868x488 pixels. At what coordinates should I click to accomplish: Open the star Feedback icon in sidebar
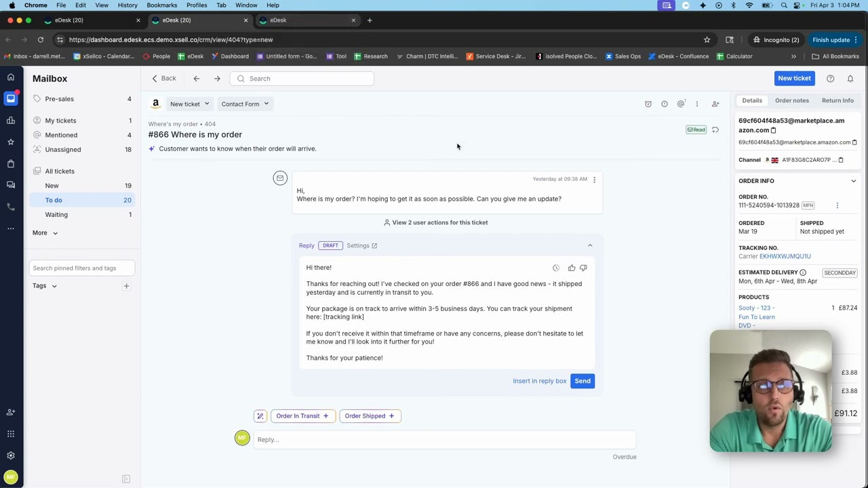(10, 142)
